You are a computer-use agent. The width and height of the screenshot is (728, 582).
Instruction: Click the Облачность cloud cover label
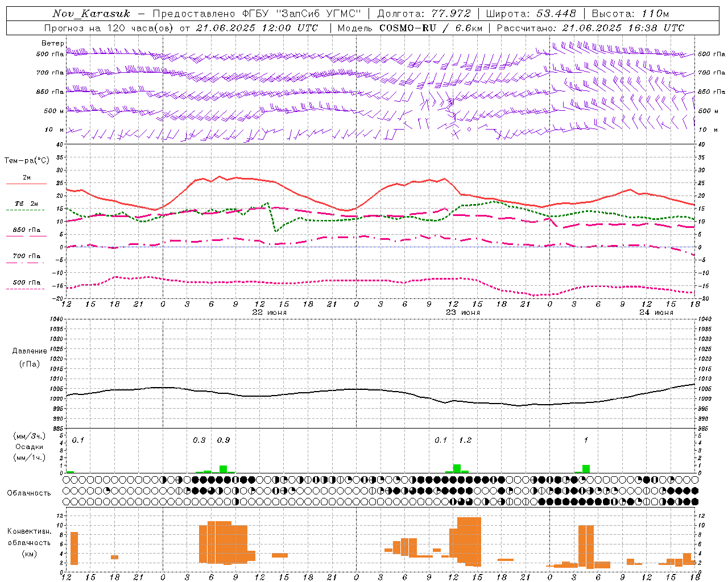29,493
